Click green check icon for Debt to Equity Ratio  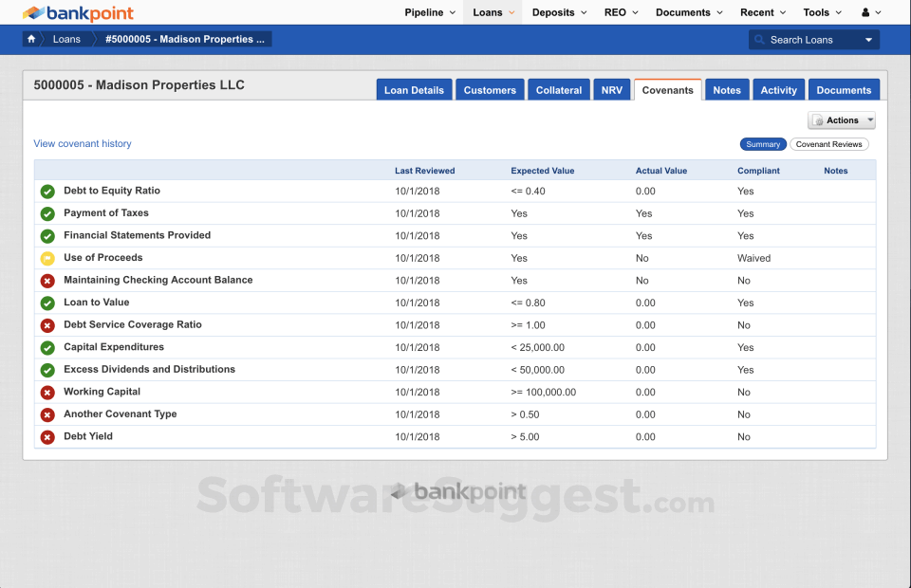[47, 192]
